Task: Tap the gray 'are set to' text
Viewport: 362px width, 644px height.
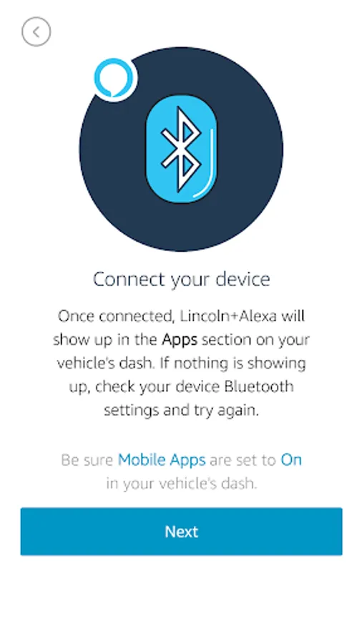Action: click(x=243, y=459)
